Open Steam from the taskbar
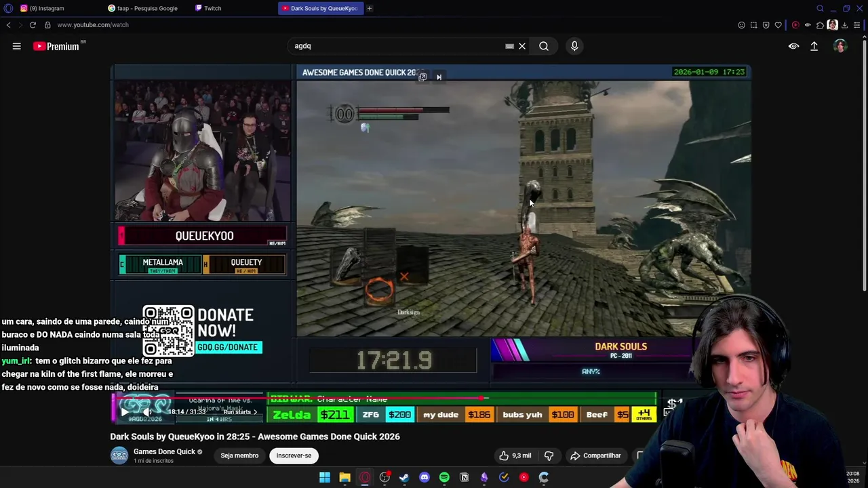Image resolution: width=868 pixels, height=488 pixels. point(404,478)
